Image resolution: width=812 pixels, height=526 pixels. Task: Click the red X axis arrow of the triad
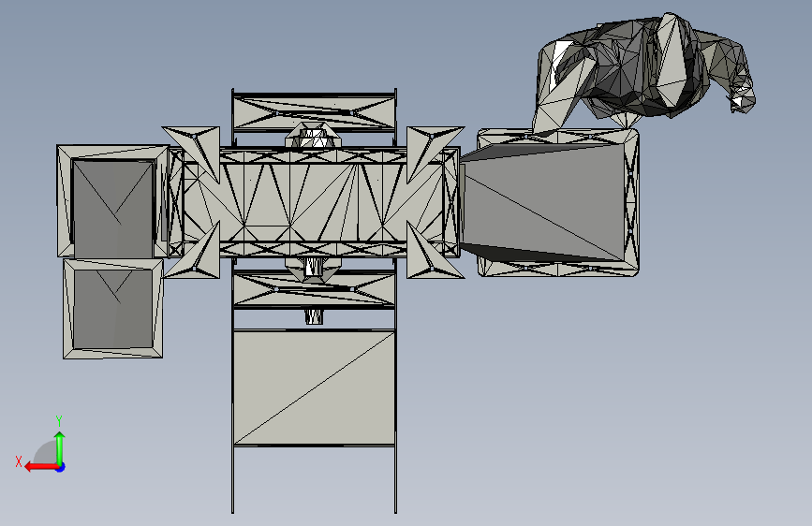click(41, 467)
